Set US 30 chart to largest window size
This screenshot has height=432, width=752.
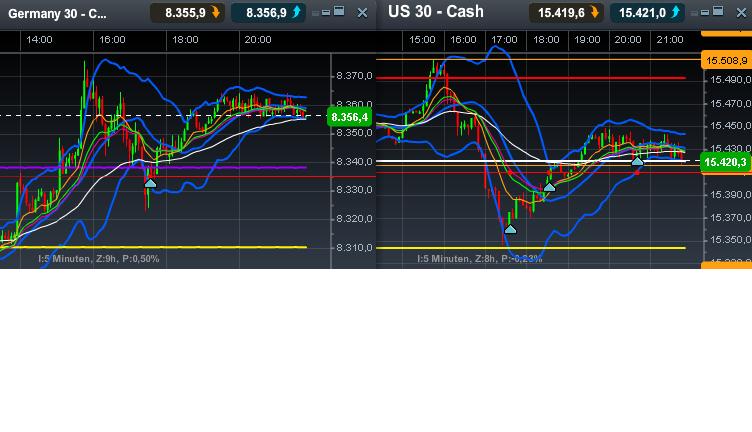coord(718,11)
